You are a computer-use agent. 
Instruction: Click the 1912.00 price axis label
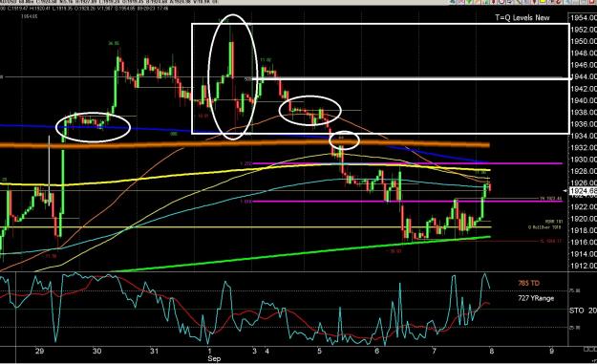(x=584, y=266)
